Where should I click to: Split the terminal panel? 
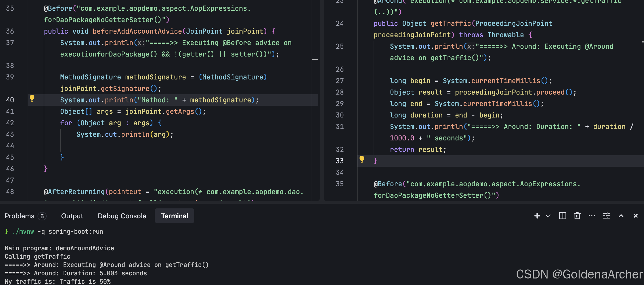tap(562, 216)
